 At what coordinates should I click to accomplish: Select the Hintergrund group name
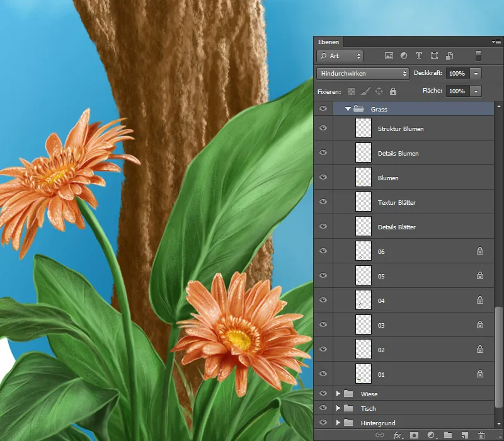tap(378, 423)
